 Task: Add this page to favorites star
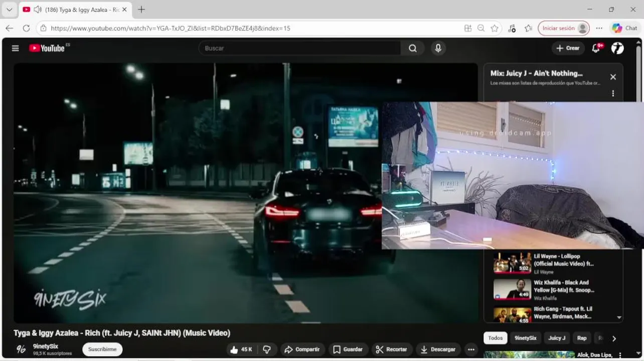pyautogui.click(x=495, y=28)
